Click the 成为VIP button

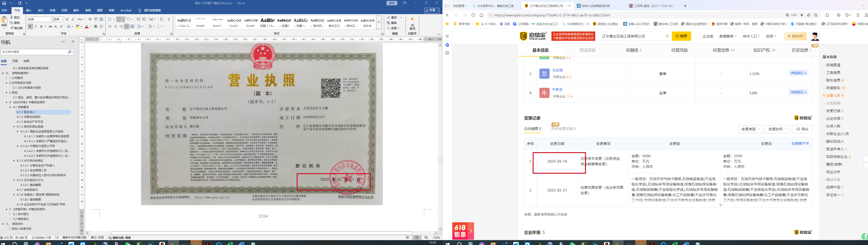click(795, 36)
